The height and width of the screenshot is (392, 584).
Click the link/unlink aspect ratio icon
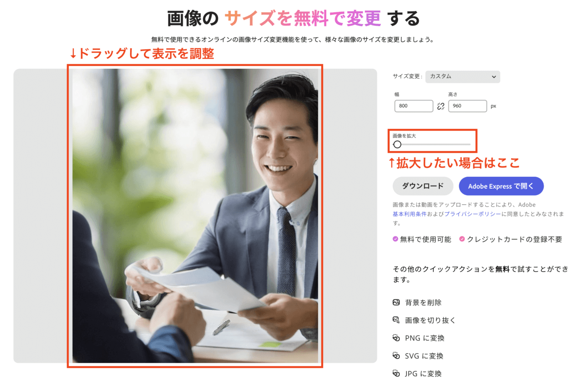pos(441,106)
